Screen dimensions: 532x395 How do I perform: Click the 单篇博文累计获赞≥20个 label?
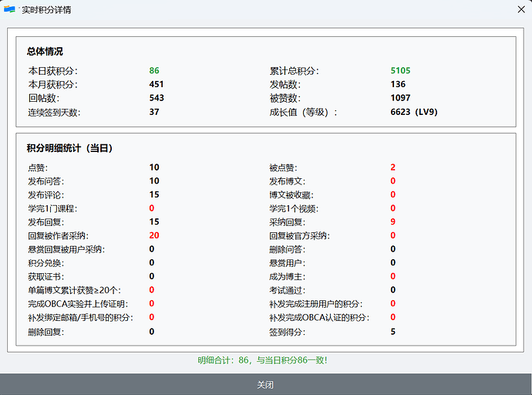(75, 290)
